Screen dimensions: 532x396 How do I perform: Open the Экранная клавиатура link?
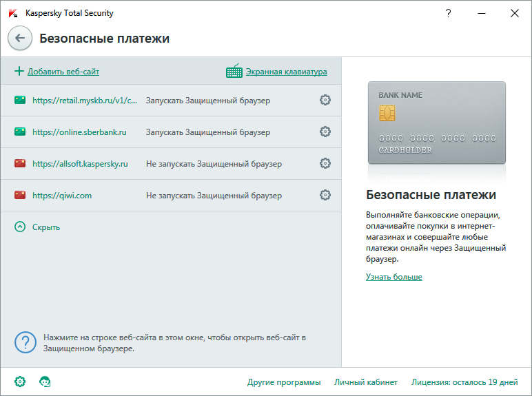[x=287, y=72]
